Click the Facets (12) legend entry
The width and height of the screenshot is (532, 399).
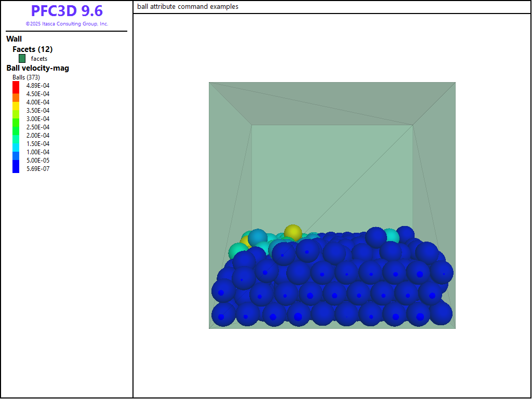pyautogui.click(x=32, y=49)
